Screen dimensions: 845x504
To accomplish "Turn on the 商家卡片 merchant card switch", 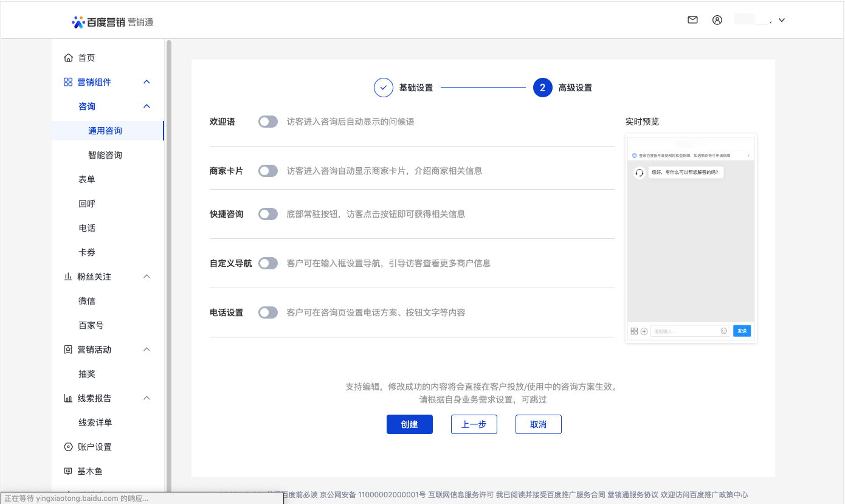I will (267, 171).
